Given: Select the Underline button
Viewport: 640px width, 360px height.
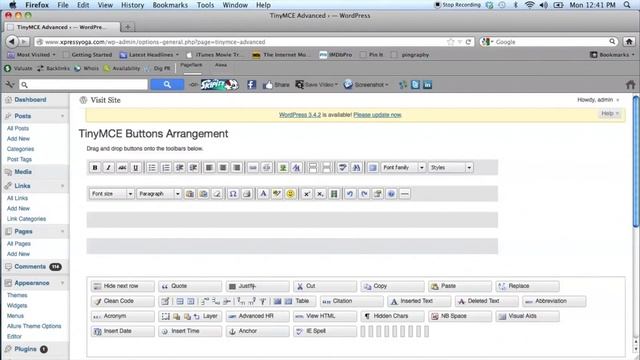Looking at the screenshot, I should (136, 167).
